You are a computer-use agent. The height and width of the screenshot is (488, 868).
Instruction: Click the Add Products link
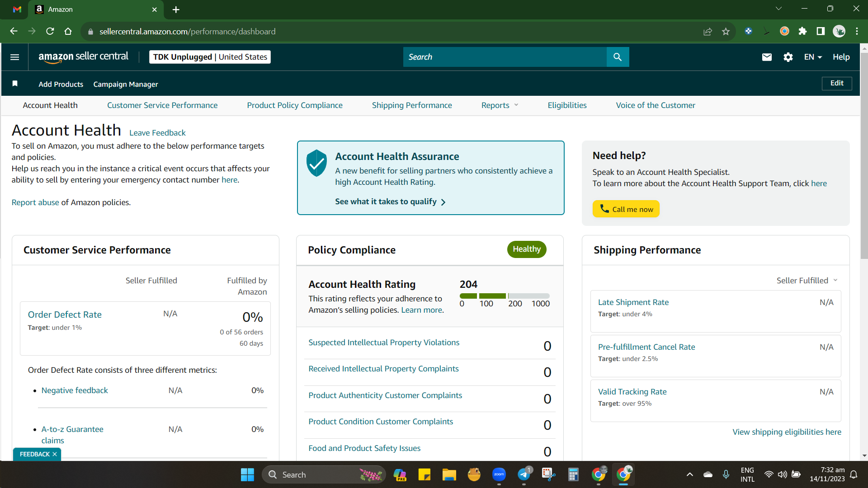click(x=61, y=84)
